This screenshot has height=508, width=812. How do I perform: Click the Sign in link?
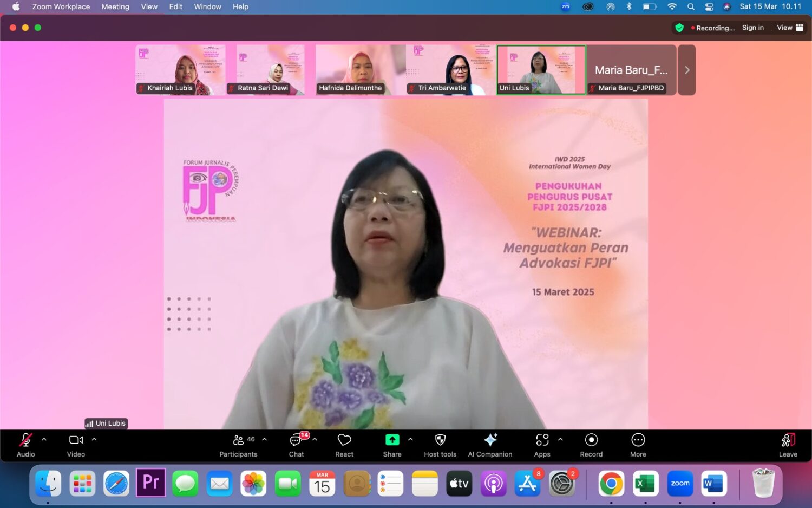[x=752, y=28]
